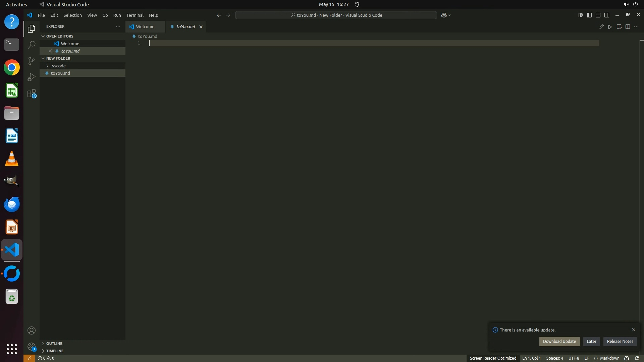The image size is (644, 362).
Task: Collapse the Open Editors section
Action: click(x=60, y=36)
